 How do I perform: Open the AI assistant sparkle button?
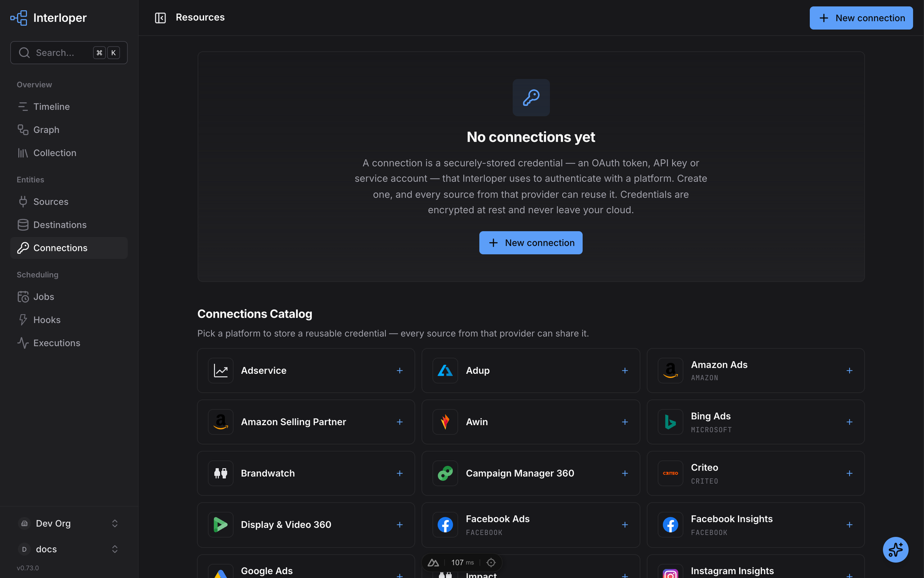click(895, 549)
